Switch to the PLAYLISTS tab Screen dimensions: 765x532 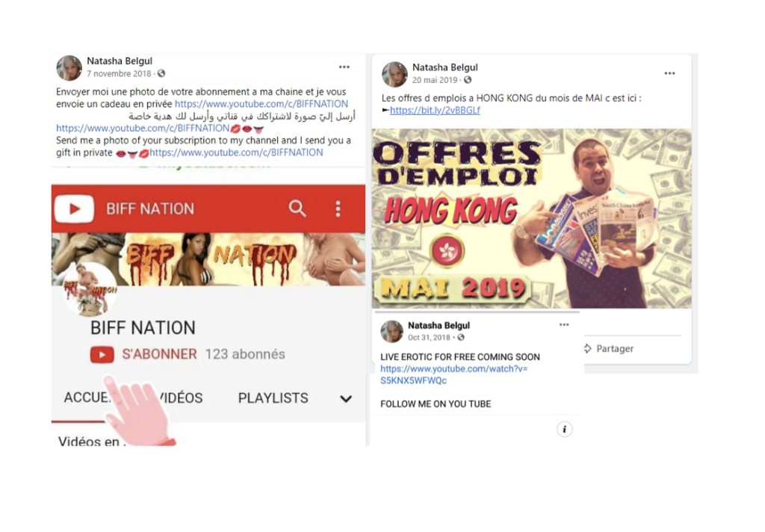[x=273, y=398]
